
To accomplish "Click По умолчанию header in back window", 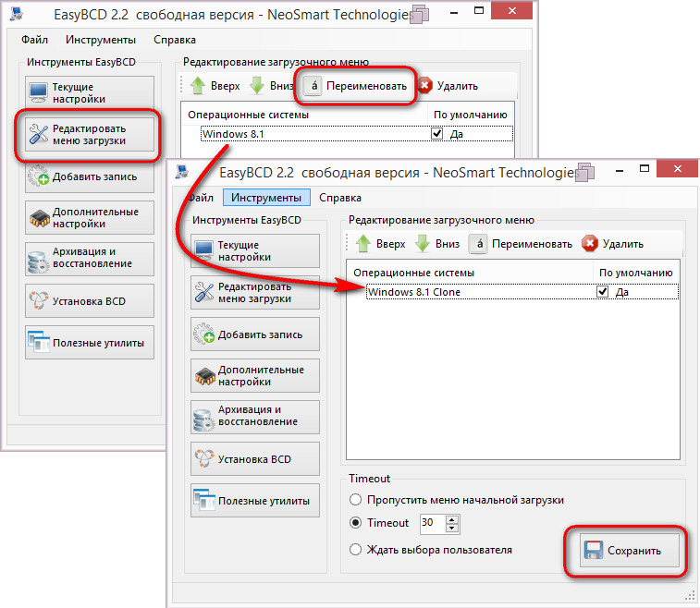I will pyautogui.click(x=471, y=115).
